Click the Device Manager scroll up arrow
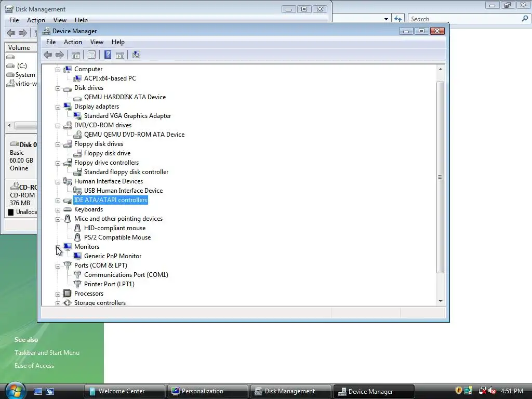The image size is (532, 399). [x=441, y=69]
